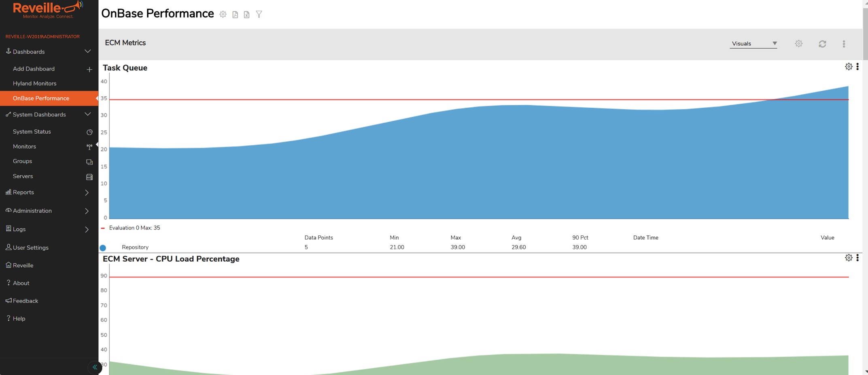The width and height of the screenshot is (868, 375).
Task: Collapse the Dashboards section
Action: [88, 51]
